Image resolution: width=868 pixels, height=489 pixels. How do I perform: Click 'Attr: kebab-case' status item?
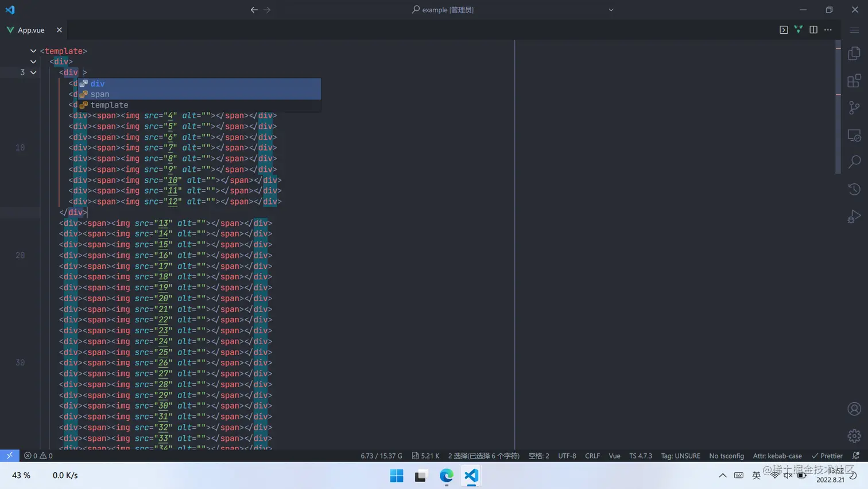point(777,456)
